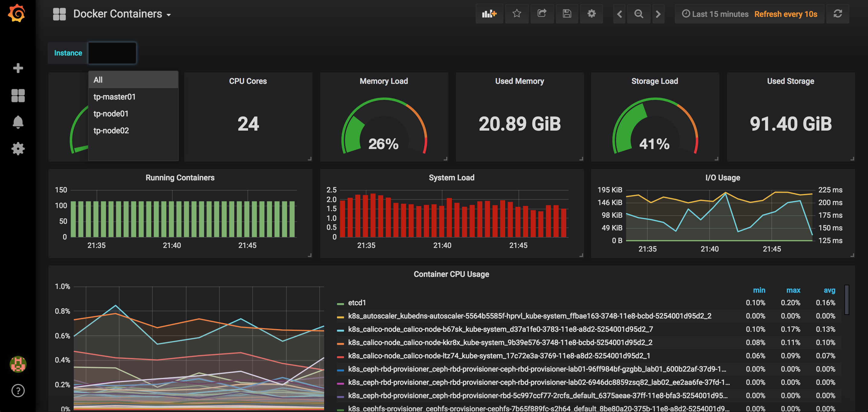
Task: Shift time range forward with right chevron
Action: [x=658, y=14]
